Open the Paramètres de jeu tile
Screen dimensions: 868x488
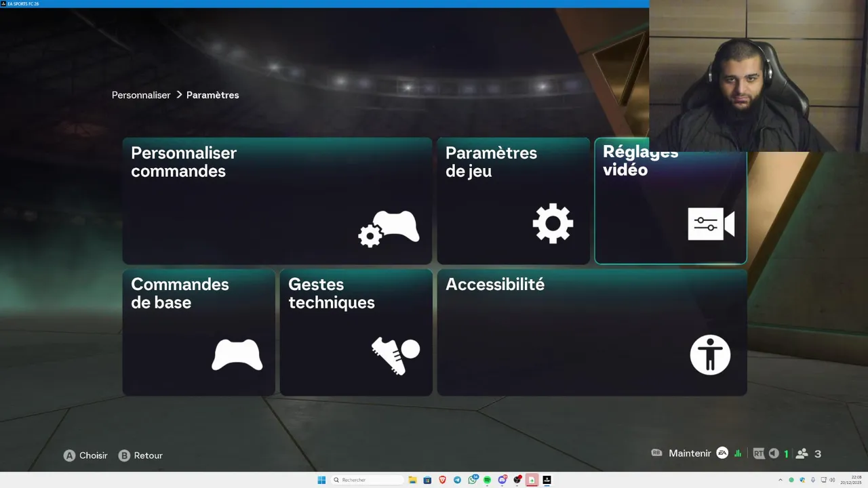point(513,201)
